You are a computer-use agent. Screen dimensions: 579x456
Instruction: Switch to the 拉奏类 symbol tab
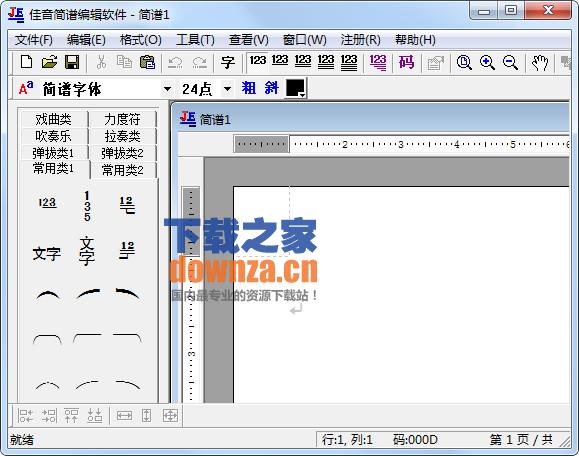coord(122,136)
